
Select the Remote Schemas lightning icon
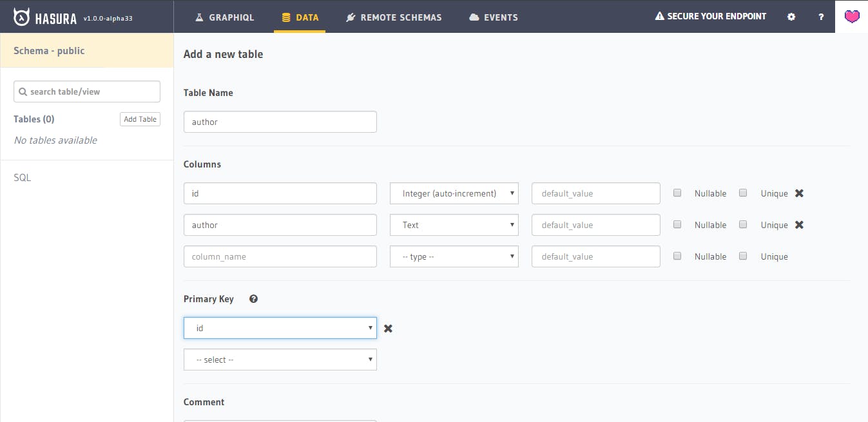point(350,17)
